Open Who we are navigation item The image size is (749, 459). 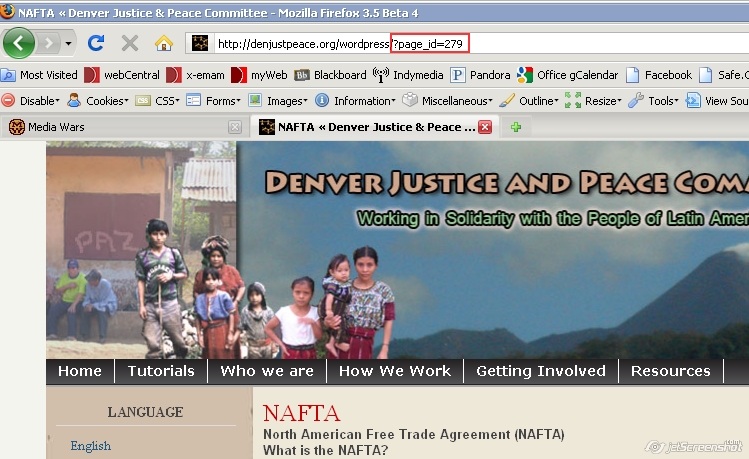tap(267, 371)
